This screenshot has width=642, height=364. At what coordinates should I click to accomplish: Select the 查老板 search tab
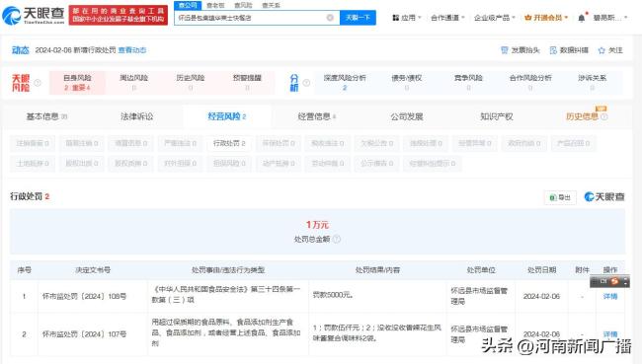(215, 5)
